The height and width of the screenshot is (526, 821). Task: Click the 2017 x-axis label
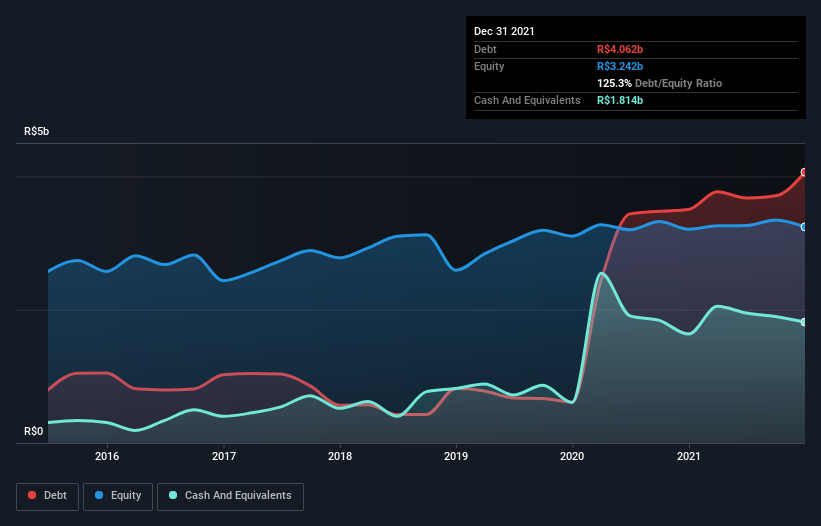pos(224,456)
